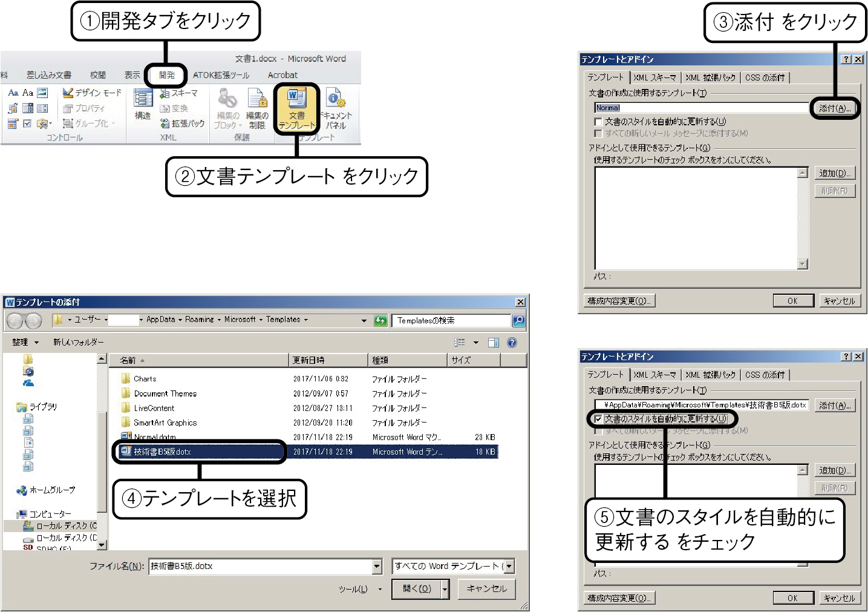Screen dimensions: 868x612
Task: Show the preview pane in file dialog
Action: [494, 343]
